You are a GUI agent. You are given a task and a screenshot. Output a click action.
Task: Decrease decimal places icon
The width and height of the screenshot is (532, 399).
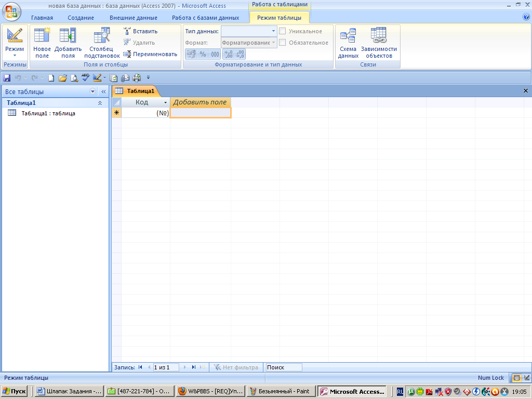click(240, 54)
